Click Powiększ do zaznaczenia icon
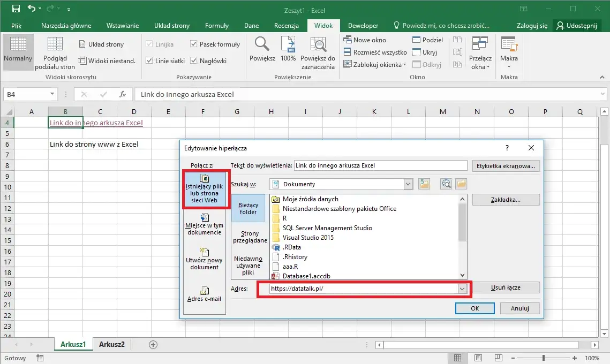Image resolution: width=610 pixels, height=364 pixels. pos(318,45)
